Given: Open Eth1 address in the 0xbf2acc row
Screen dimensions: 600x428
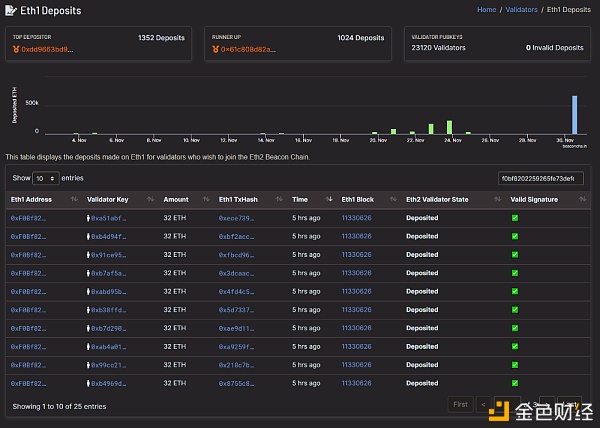Looking at the screenshot, I should coord(28,236).
